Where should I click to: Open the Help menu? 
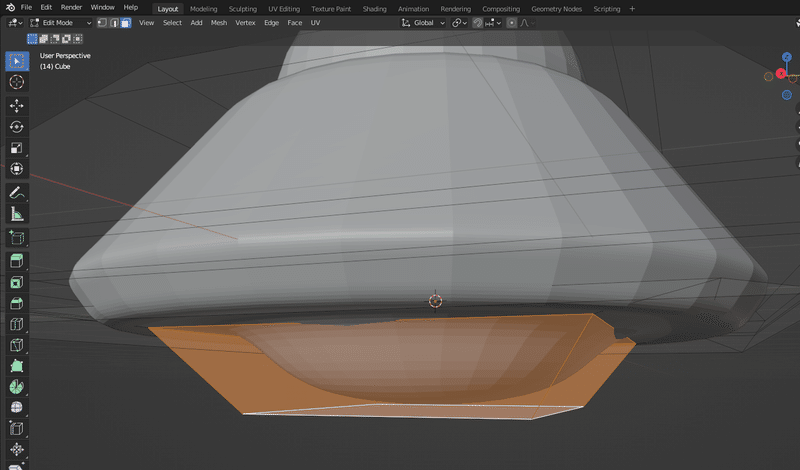click(131, 8)
